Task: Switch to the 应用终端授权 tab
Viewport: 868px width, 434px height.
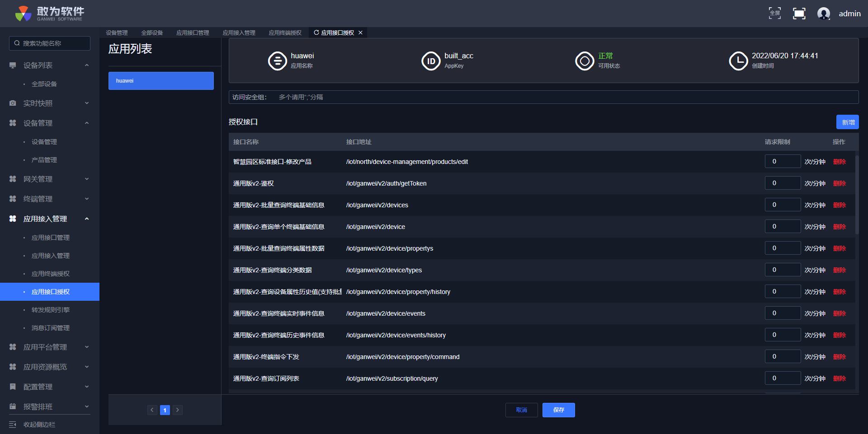Action: pyautogui.click(x=285, y=33)
